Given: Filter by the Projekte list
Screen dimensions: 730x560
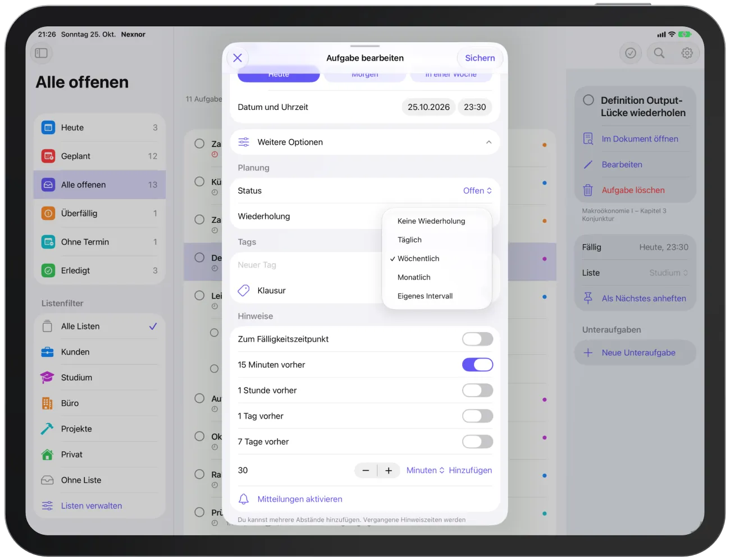Looking at the screenshot, I should (x=99, y=429).
